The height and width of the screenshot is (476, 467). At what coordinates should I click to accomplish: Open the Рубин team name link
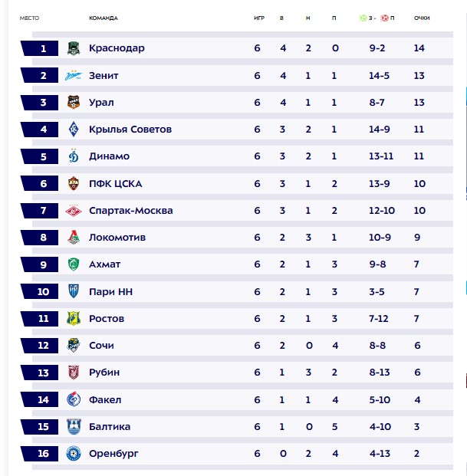click(104, 373)
